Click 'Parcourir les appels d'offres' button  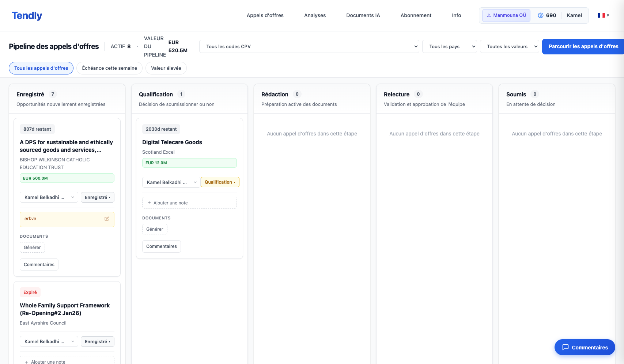click(x=583, y=46)
